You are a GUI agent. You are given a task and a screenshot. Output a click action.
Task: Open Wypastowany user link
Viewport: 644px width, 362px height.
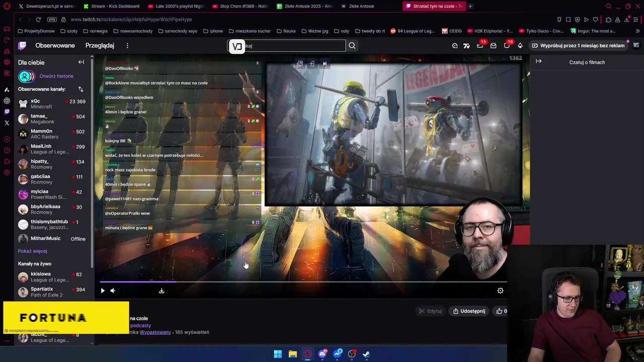(x=155, y=332)
